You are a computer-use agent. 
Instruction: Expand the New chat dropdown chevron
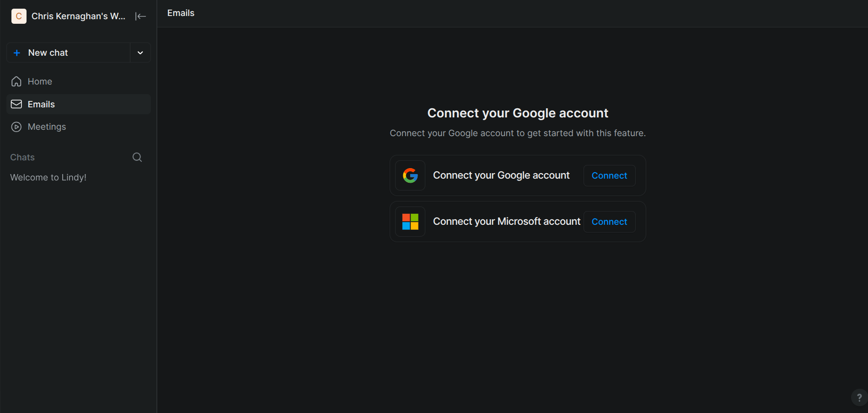[x=140, y=53]
